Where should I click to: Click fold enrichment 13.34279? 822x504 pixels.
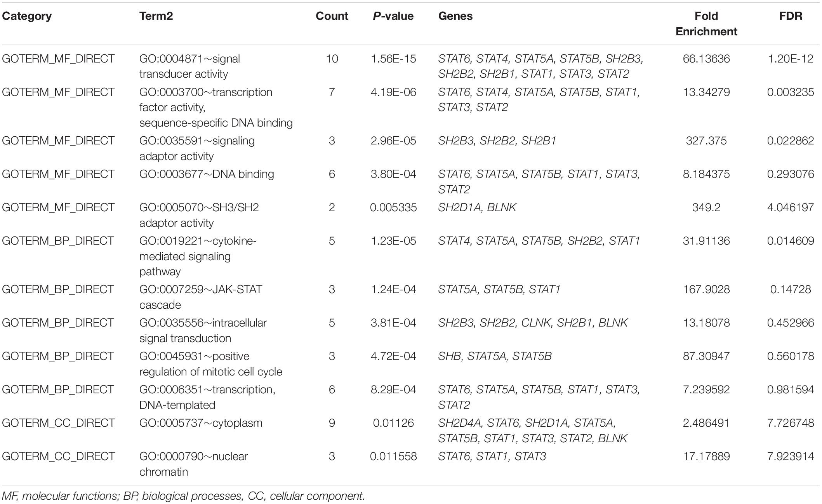[x=706, y=92]
